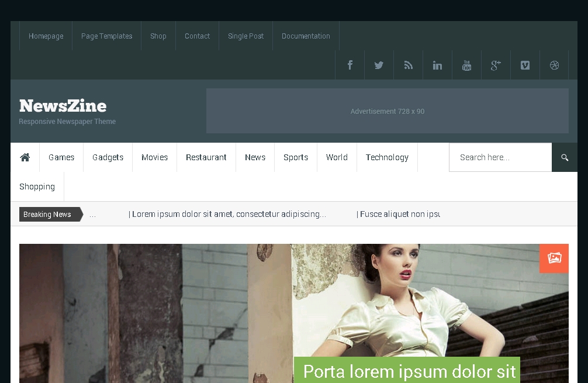588x383 pixels.
Task: Click the orange gallery icon badge
Action: point(554,258)
